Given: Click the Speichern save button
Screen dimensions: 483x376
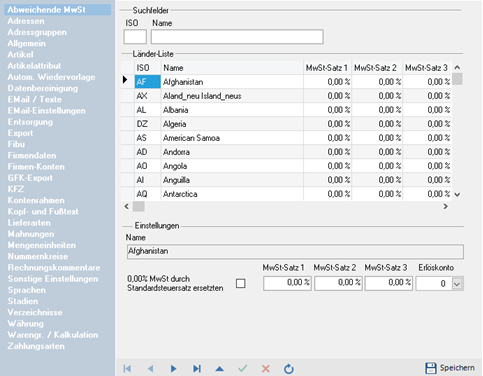Looking at the screenshot, I should 450,368.
